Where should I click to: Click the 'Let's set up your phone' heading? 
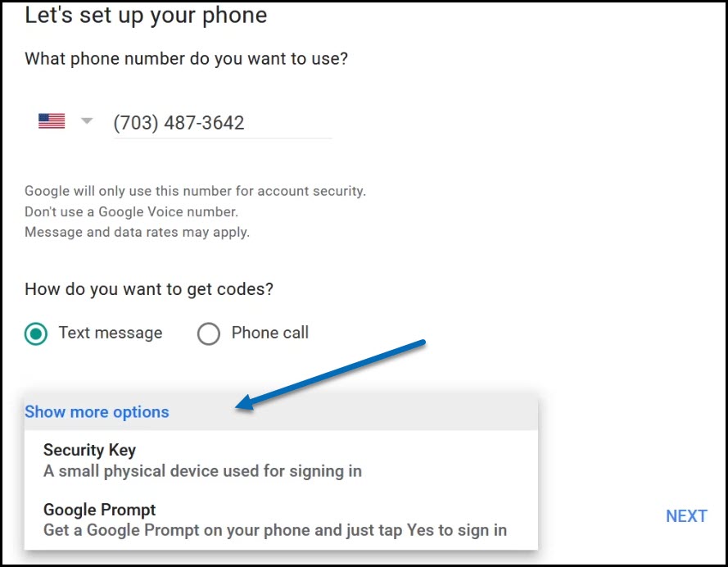pos(146,15)
